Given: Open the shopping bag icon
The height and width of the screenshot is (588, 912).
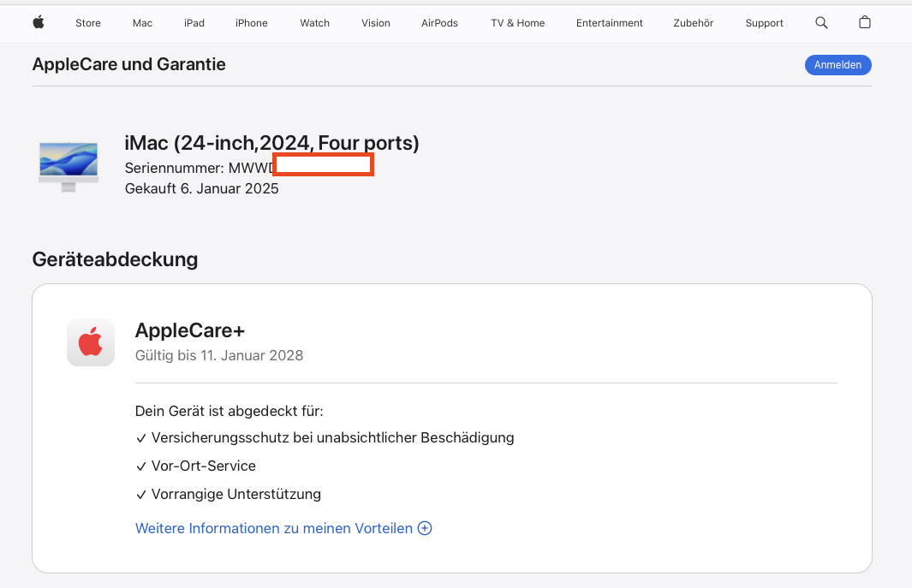Looking at the screenshot, I should [865, 22].
